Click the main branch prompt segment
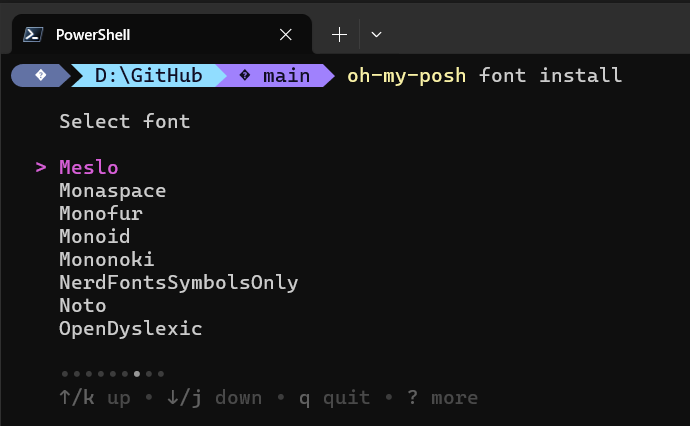The width and height of the screenshot is (690, 426). pos(275,76)
